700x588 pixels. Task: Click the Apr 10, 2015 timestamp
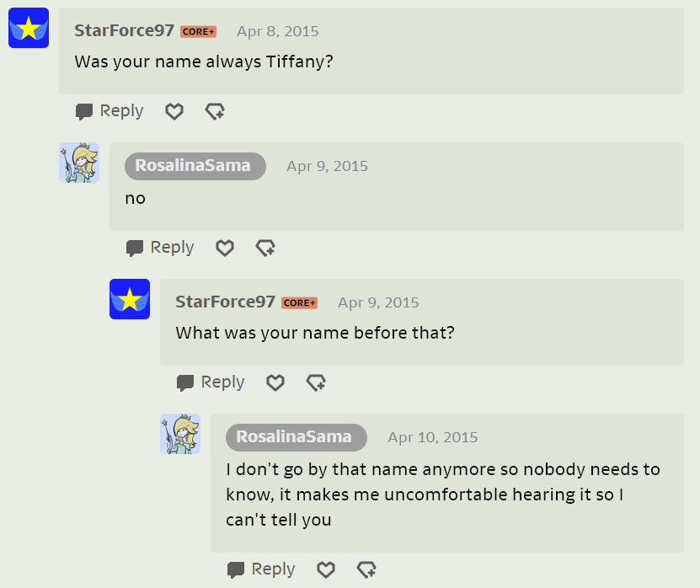(x=432, y=437)
